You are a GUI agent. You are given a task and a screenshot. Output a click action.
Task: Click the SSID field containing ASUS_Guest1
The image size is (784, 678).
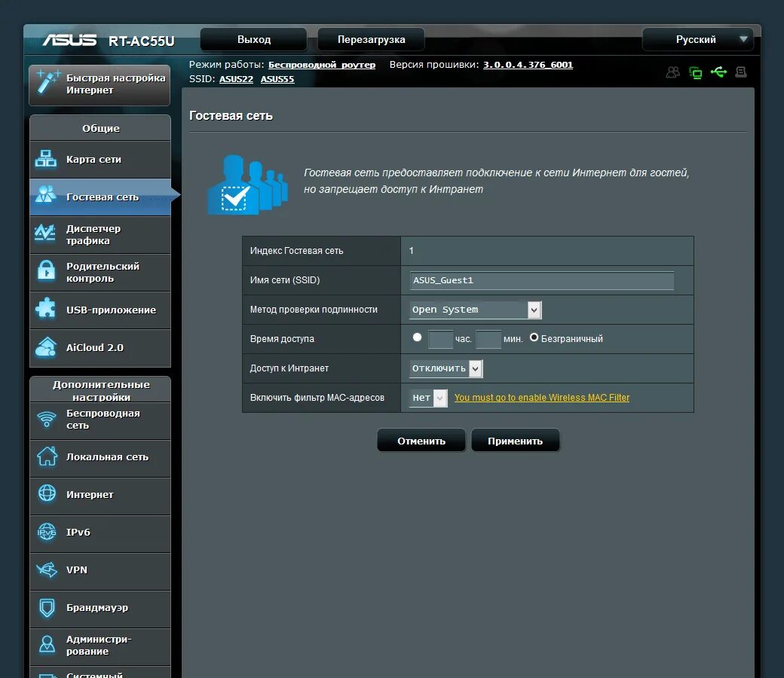(541, 280)
